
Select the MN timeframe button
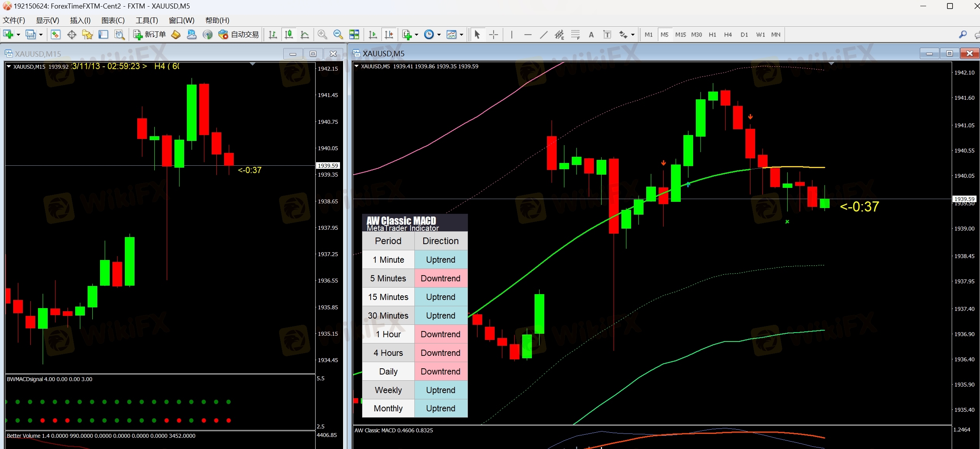[776, 35]
